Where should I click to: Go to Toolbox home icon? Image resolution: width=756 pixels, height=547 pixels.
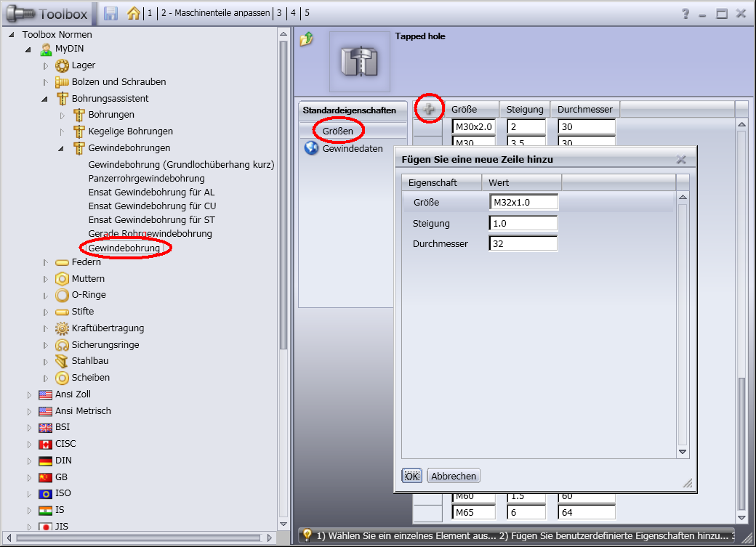(134, 13)
